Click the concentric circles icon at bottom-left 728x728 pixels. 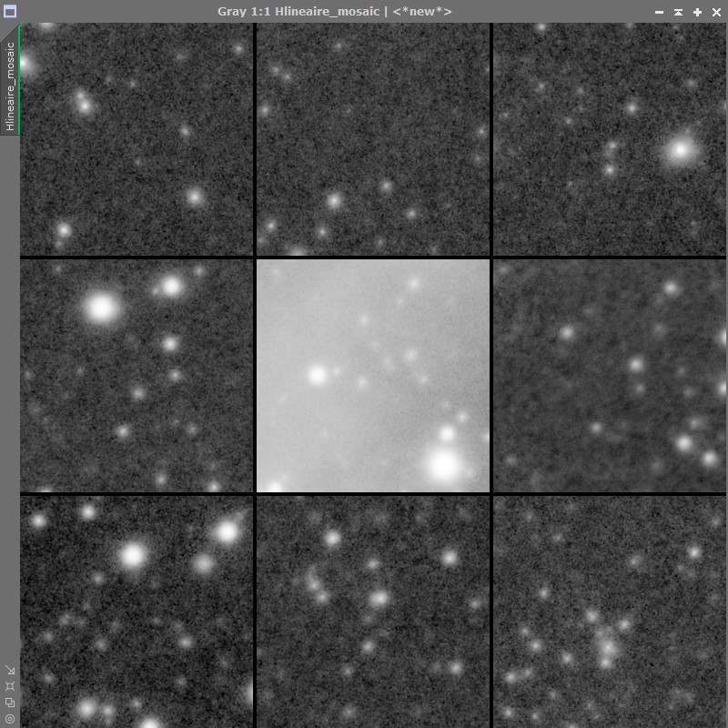10,719
